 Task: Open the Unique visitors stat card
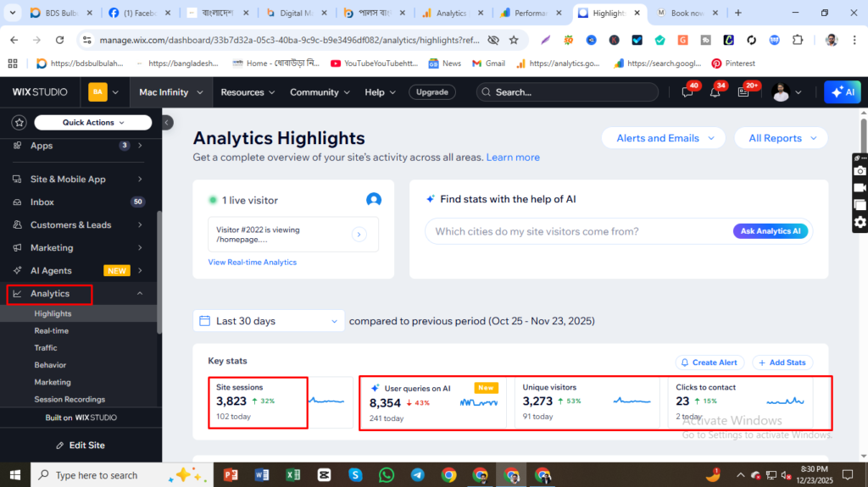[587, 402]
